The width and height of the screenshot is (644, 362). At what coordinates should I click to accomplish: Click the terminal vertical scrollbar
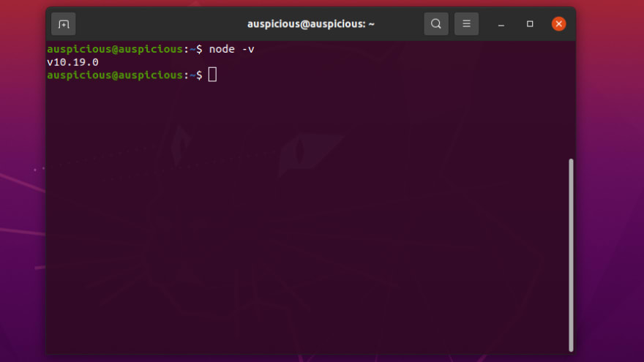[x=571, y=255]
